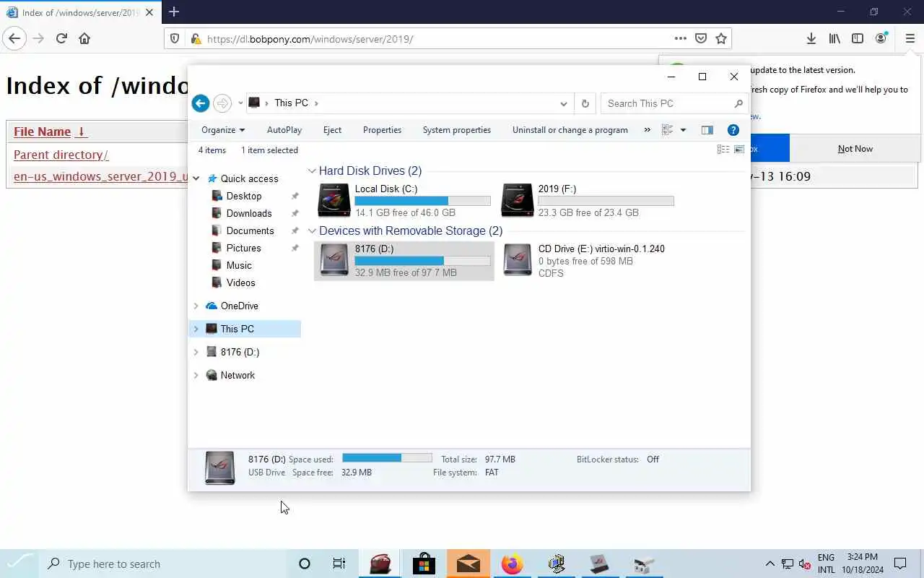Viewport: 924px width, 578px height.
Task: Reload the Firefox page
Action: click(x=61, y=39)
